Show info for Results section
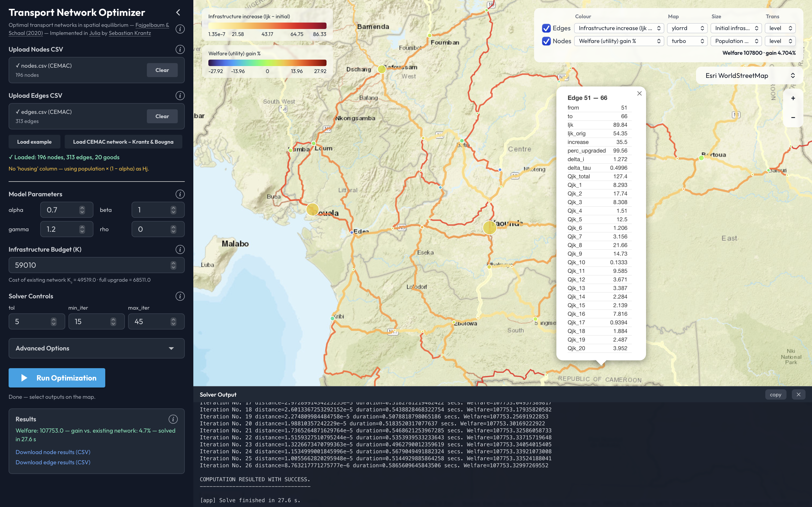This screenshot has width=812, height=507. click(173, 419)
